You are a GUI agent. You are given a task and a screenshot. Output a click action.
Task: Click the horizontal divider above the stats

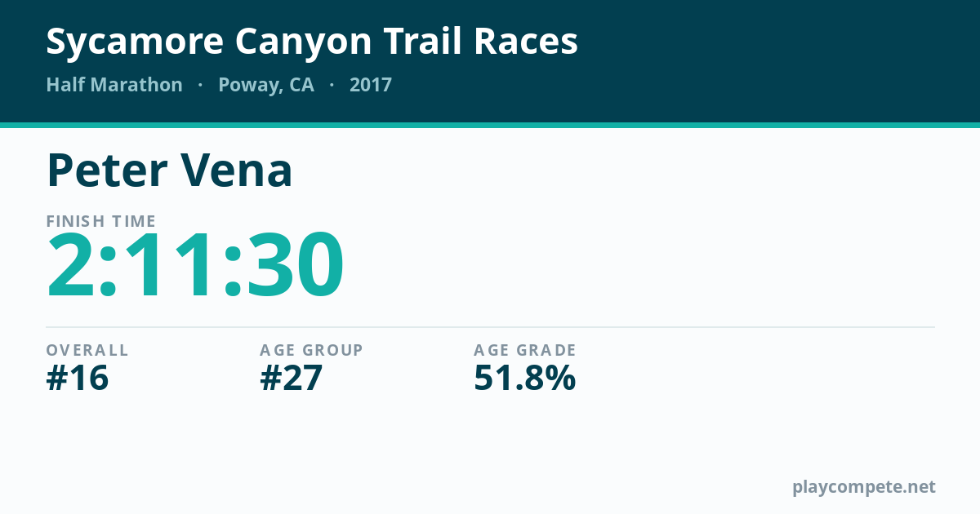(490, 327)
